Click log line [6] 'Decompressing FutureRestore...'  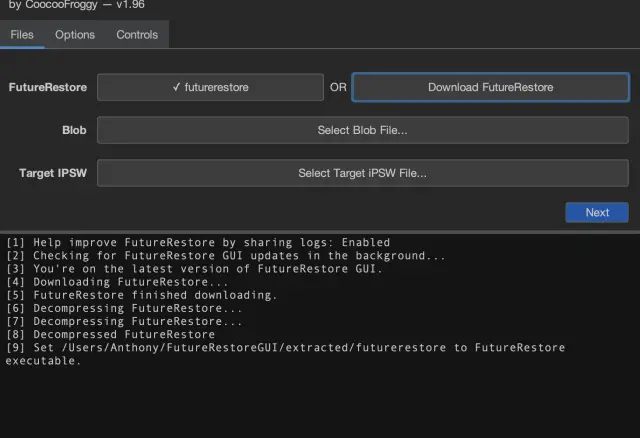click(124, 308)
